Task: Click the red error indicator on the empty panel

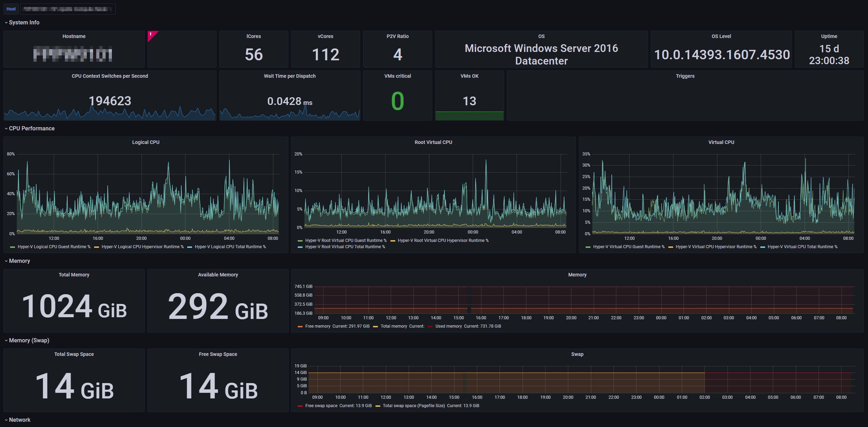Action: point(151,34)
